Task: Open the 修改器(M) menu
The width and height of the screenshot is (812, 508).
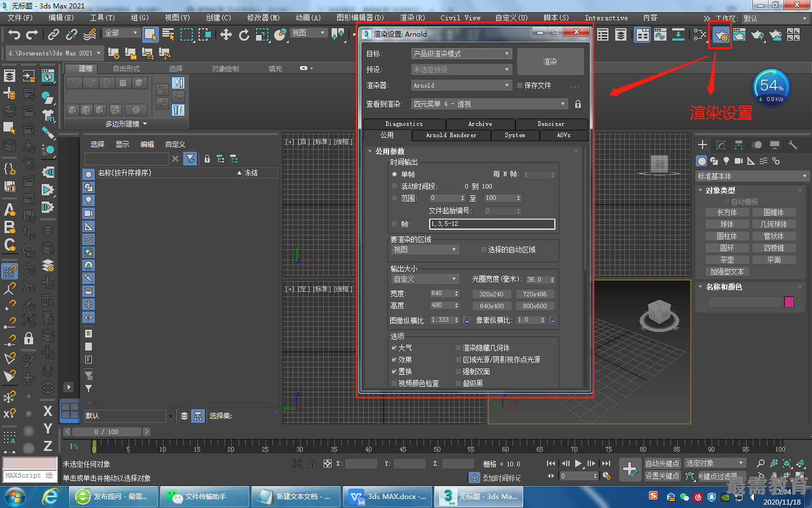Action: 263,17
